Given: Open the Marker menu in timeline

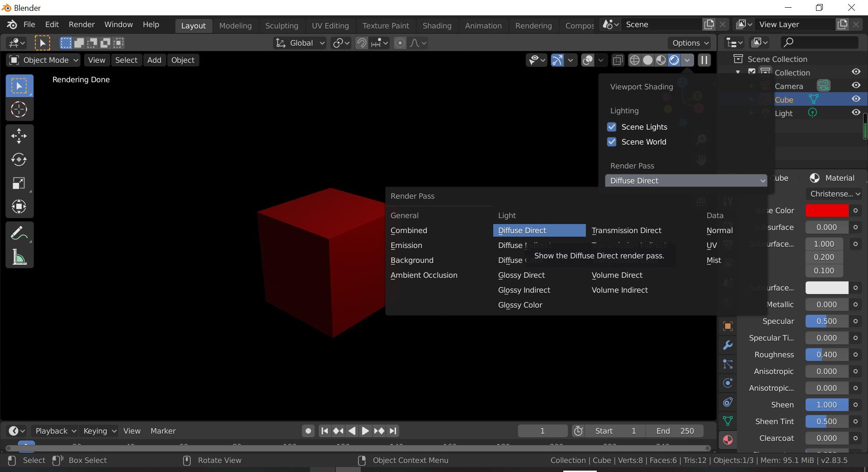Looking at the screenshot, I should coord(163,431).
